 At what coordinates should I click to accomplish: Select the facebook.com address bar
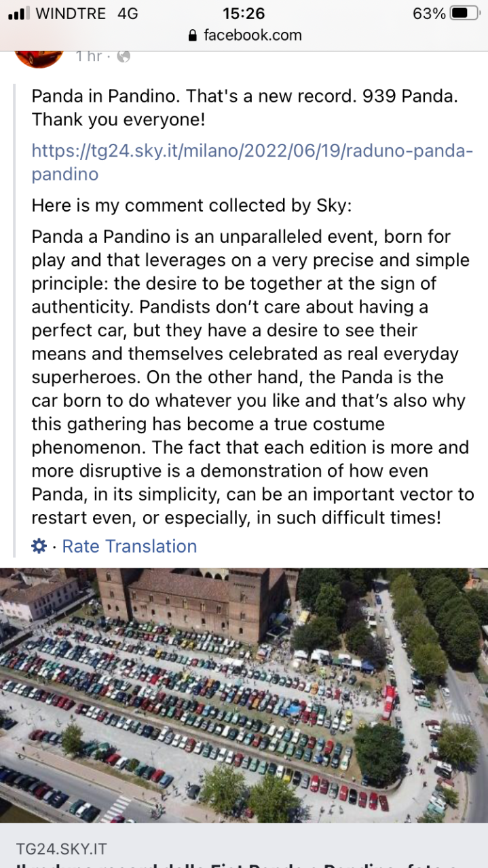(x=244, y=35)
